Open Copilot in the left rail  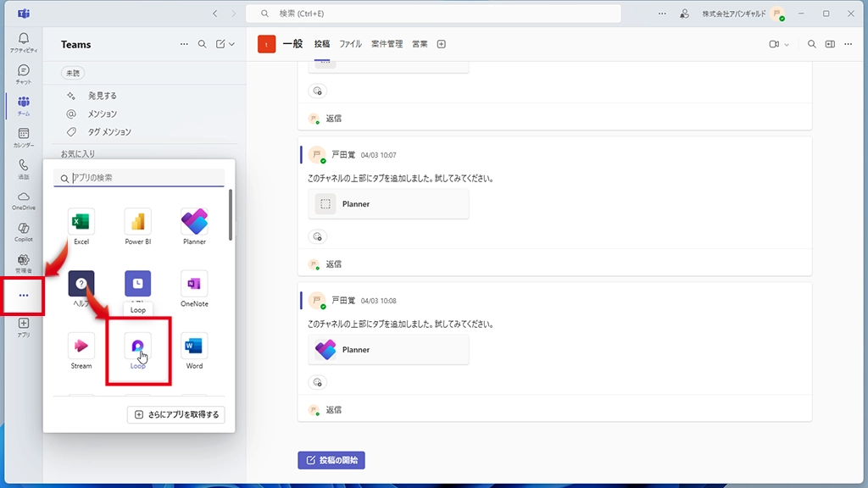tap(23, 232)
